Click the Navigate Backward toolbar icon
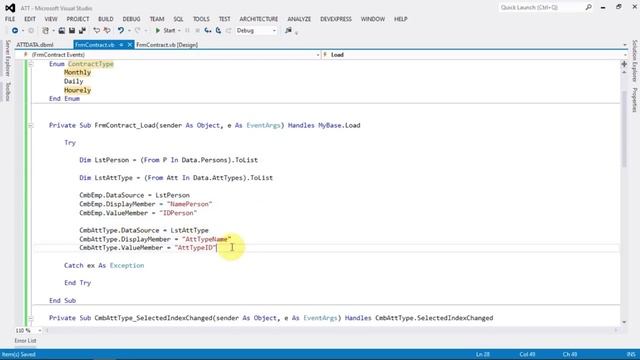The image size is (640, 360). [x=15, y=31]
